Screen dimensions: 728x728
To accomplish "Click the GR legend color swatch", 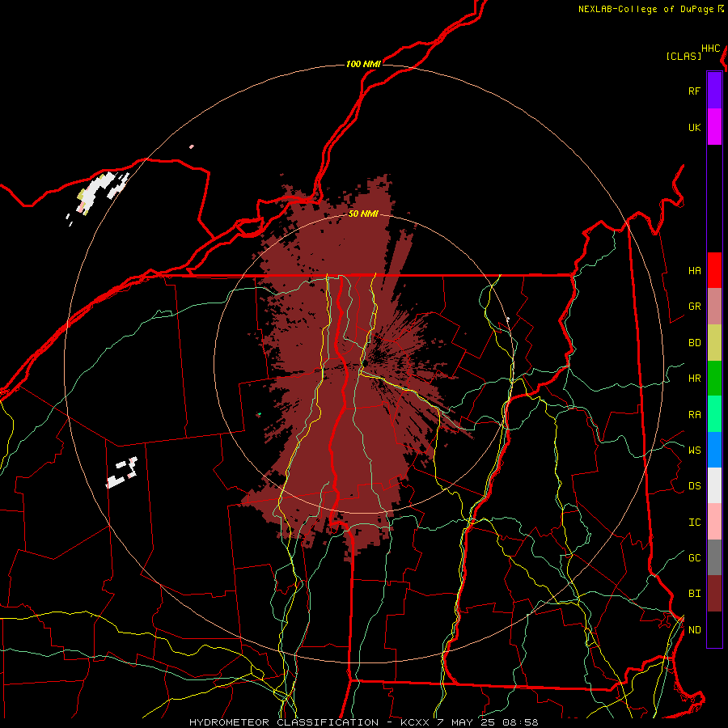I will click(x=714, y=306).
